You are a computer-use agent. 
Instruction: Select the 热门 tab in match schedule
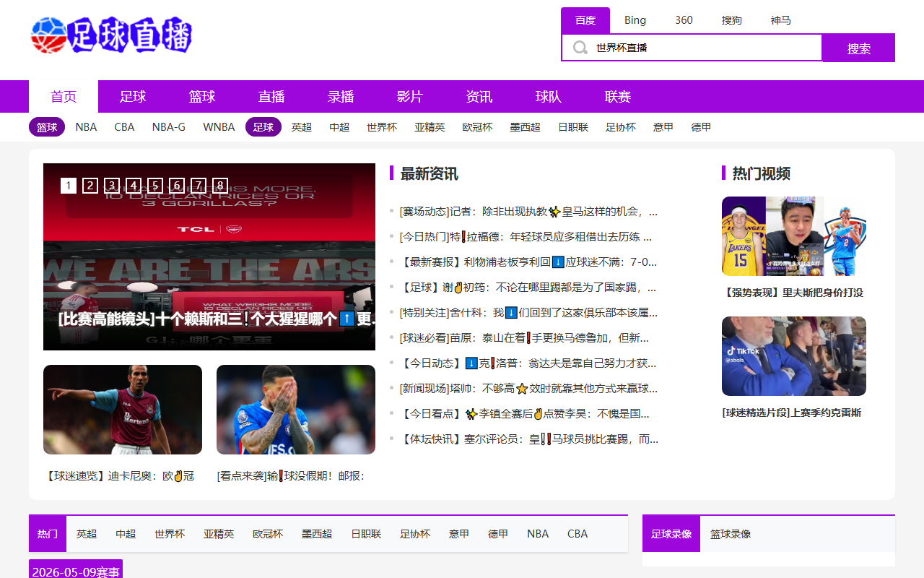point(48,534)
